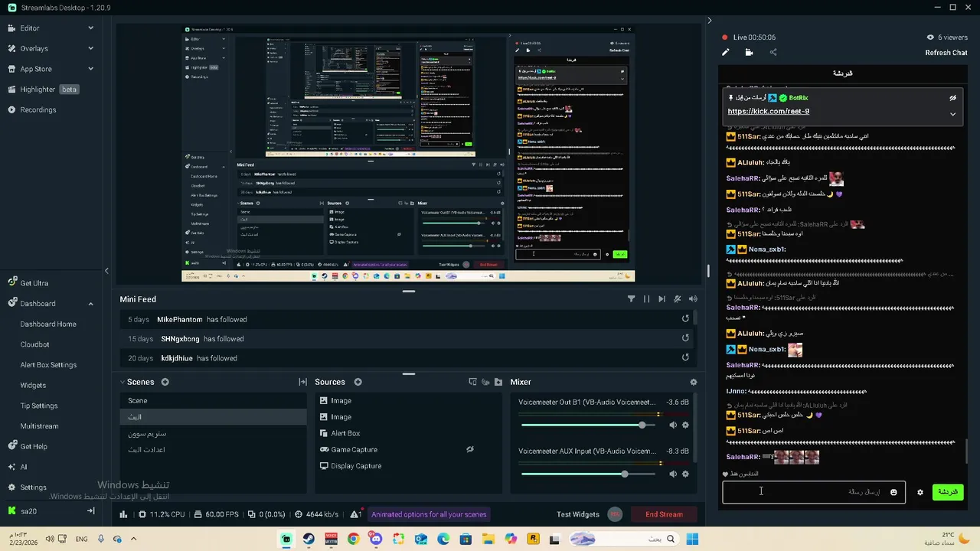Mute Voicemeeter AUX Input audio

673,474
